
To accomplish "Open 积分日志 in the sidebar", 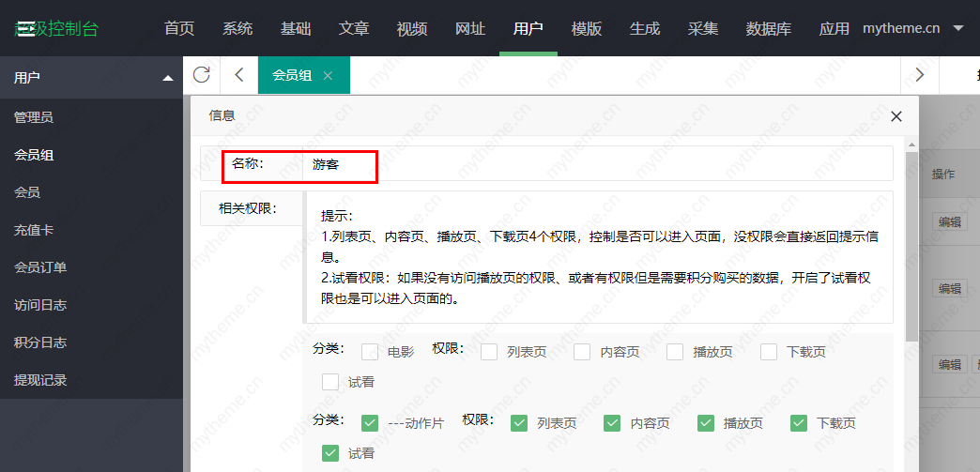I will (x=40, y=343).
